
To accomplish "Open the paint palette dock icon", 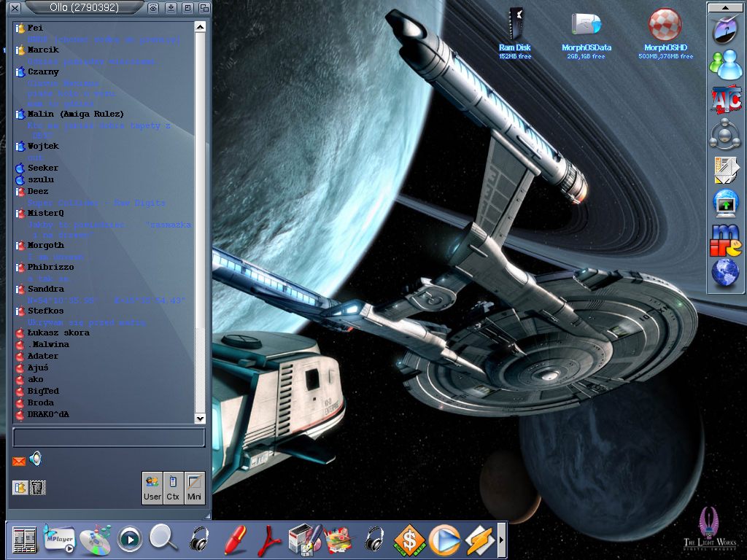I will 340,540.
